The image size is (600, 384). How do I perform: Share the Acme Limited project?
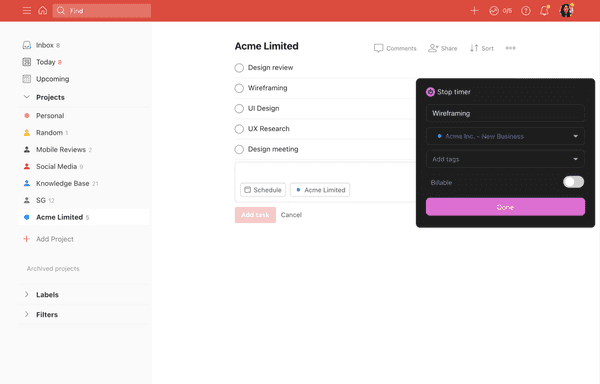click(442, 48)
